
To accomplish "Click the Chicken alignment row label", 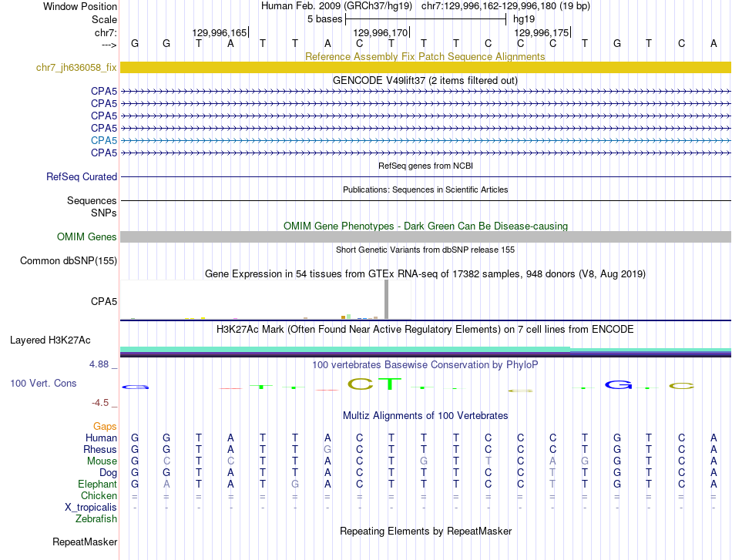I will [99, 495].
